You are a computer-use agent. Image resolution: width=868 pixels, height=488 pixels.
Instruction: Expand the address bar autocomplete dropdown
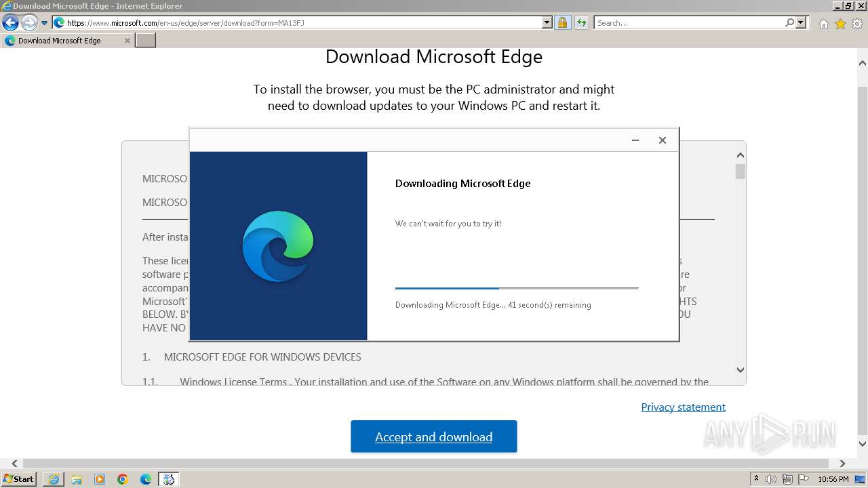click(x=547, y=23)
